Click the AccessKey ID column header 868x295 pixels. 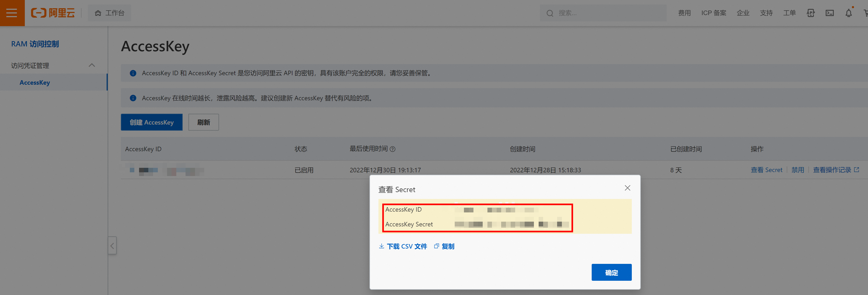(x=143, y=149)
